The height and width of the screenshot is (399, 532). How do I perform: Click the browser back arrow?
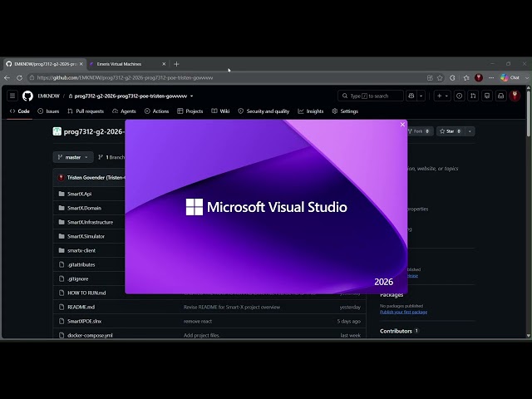[x=7, y=77]
